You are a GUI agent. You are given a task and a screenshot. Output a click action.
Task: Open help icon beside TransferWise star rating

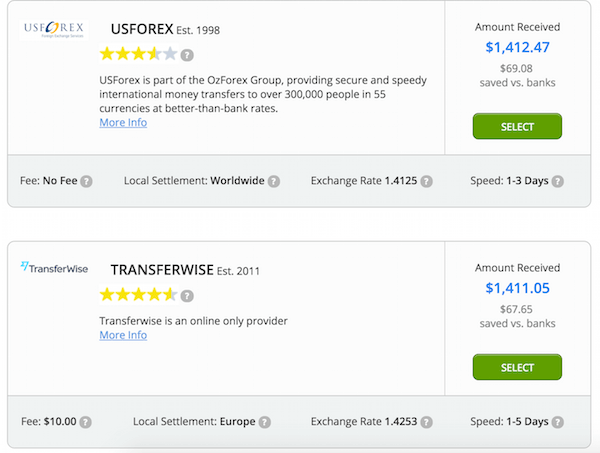(x=187, y=296)
